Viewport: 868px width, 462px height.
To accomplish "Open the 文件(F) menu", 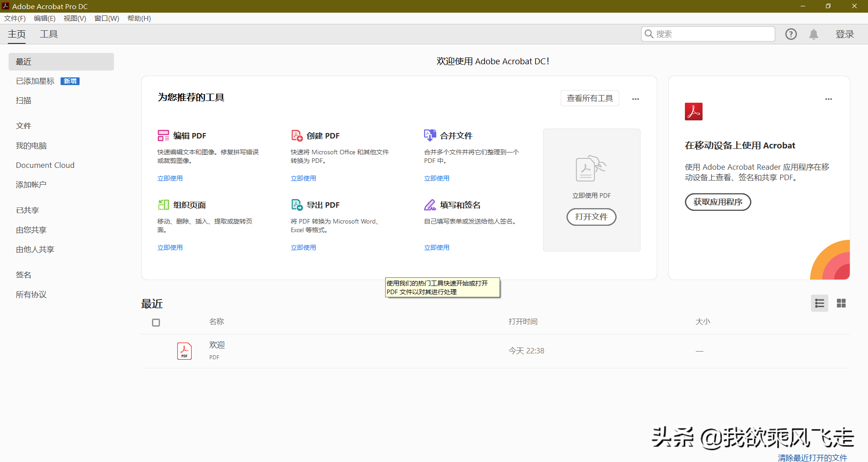I will [15, 18].
